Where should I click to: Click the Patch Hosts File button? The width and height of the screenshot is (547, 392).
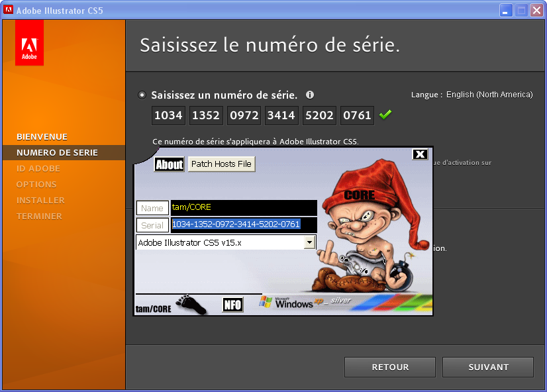pyautogui.click(x=222, y=164)
